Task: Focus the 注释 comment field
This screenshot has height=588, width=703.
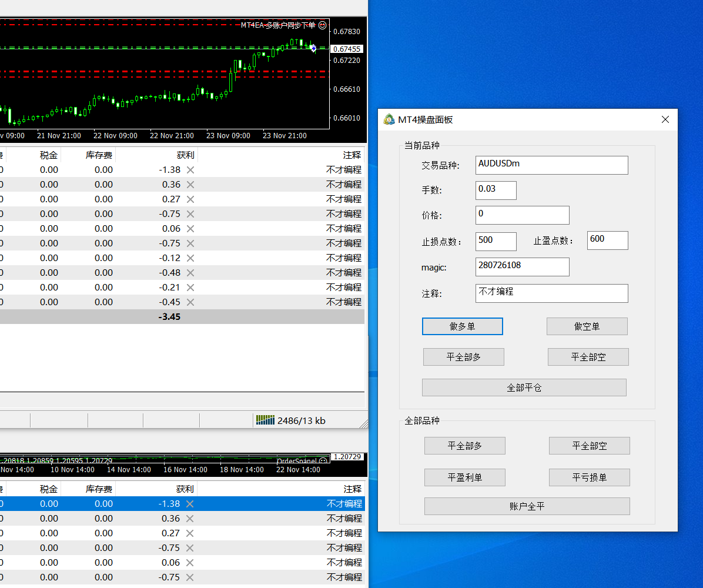Action: pyautogui.click(x=551, y=293)
